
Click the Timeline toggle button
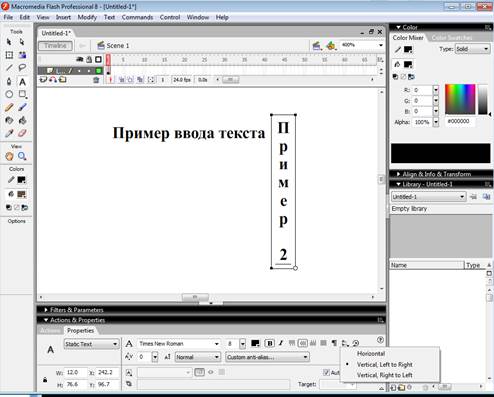click(x=55, y=46)
